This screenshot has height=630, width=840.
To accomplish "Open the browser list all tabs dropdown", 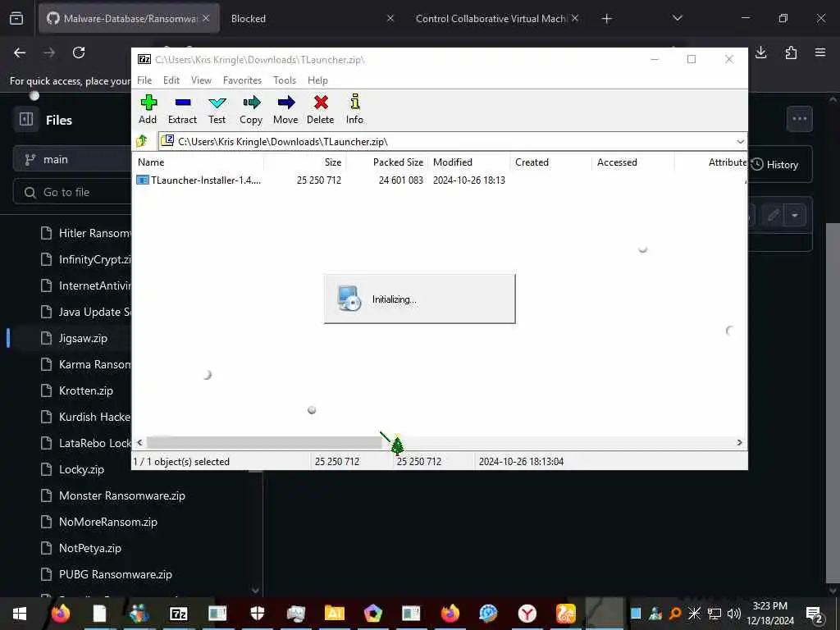I will (x=677, y=18).
